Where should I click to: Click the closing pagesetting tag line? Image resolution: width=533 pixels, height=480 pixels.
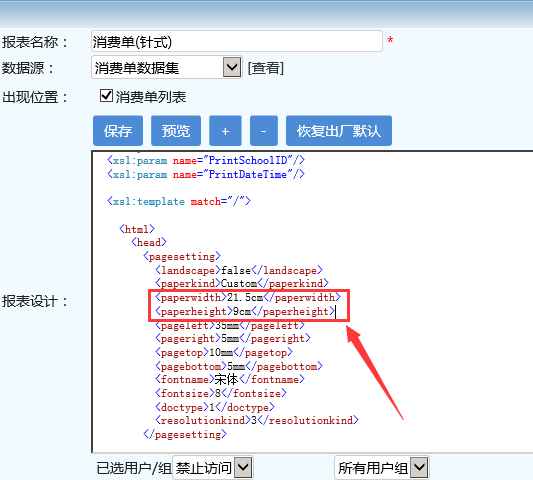pos(185,434)
